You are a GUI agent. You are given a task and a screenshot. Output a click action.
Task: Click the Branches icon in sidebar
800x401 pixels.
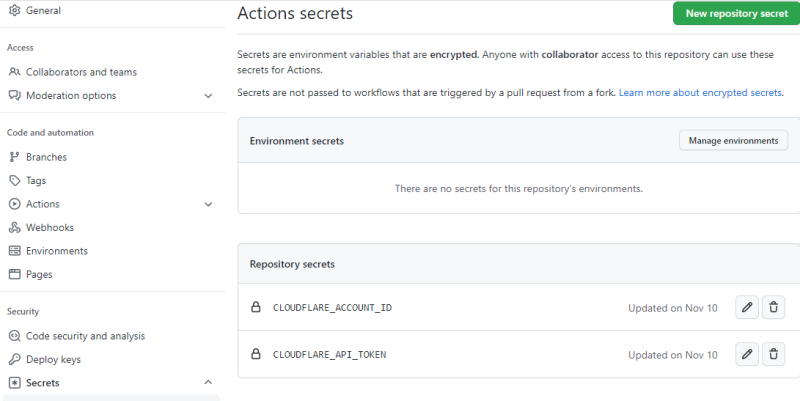pos(15,157)
